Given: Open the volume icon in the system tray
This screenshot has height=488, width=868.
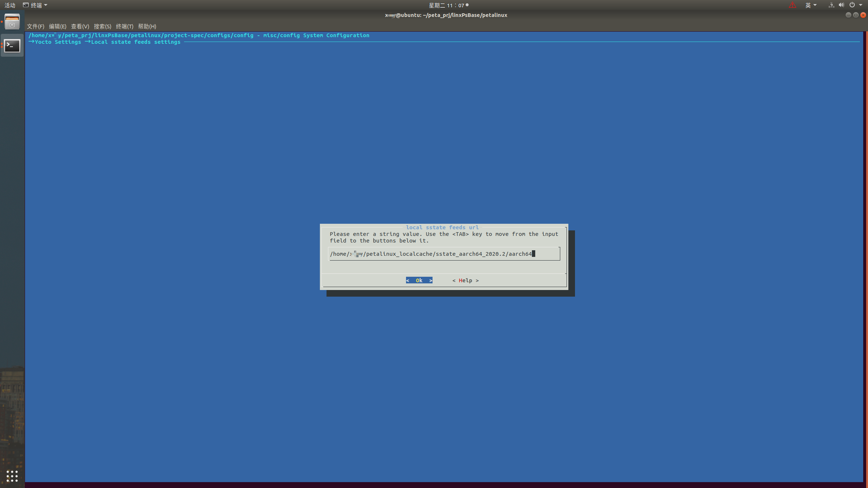Looking at the screenshot, I should pos(841,5).
